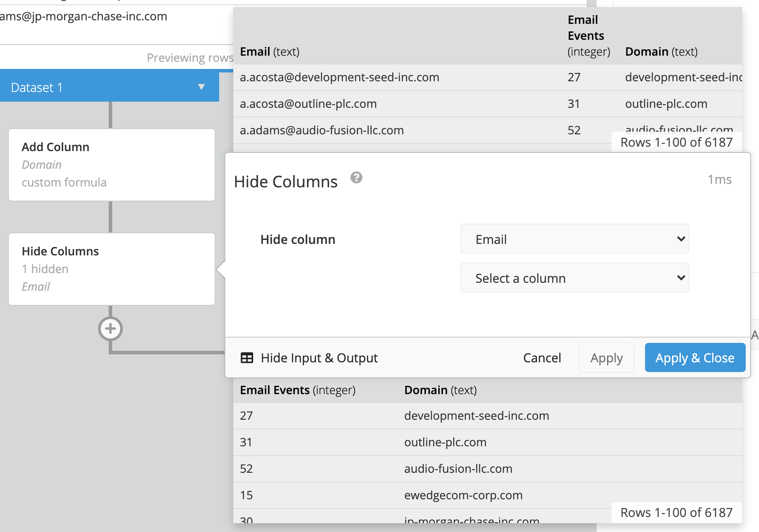This screenshot has height=532, width=759.
Task: Click output cell development-seed-inc.com
Action: [477, 416]
